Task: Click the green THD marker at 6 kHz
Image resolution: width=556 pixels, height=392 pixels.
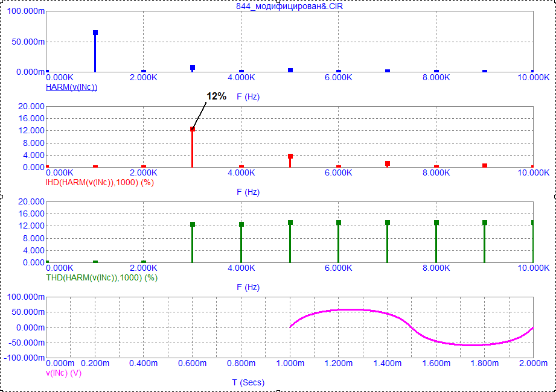Action: pyautogui.click(x=339, y=223)
